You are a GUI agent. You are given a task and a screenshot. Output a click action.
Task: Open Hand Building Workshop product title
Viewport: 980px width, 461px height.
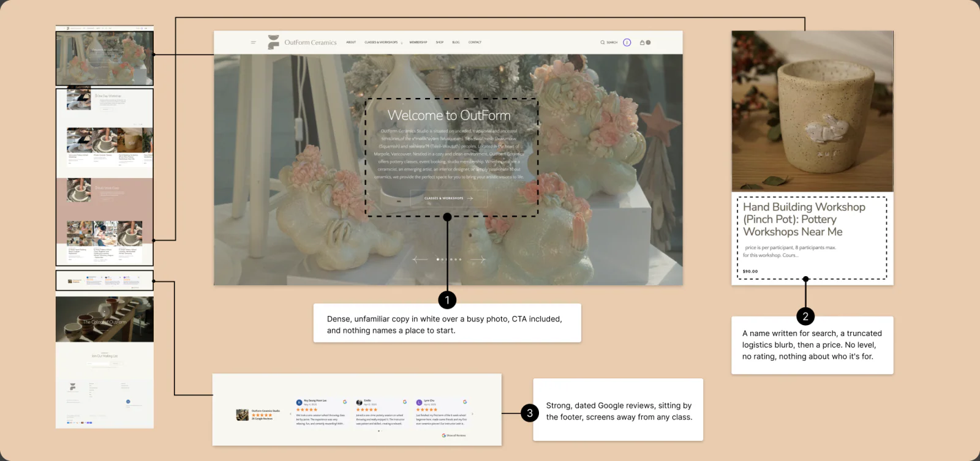(x=804, y=219)
